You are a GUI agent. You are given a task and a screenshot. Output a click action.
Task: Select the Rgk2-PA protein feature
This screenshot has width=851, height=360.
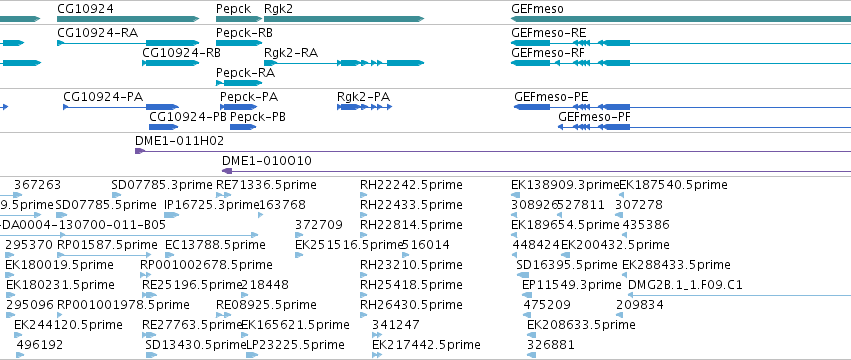[x=364, y=107]
